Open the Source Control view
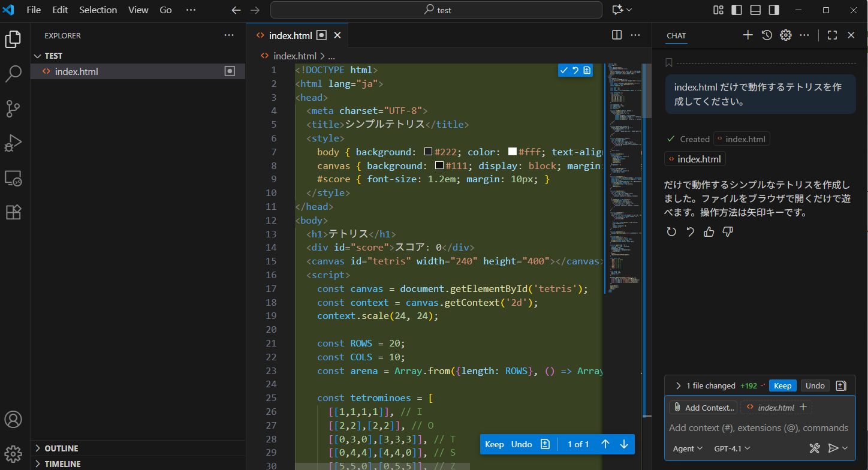The width and height of the screenshot is (868, 470). [x=13, y=109]
